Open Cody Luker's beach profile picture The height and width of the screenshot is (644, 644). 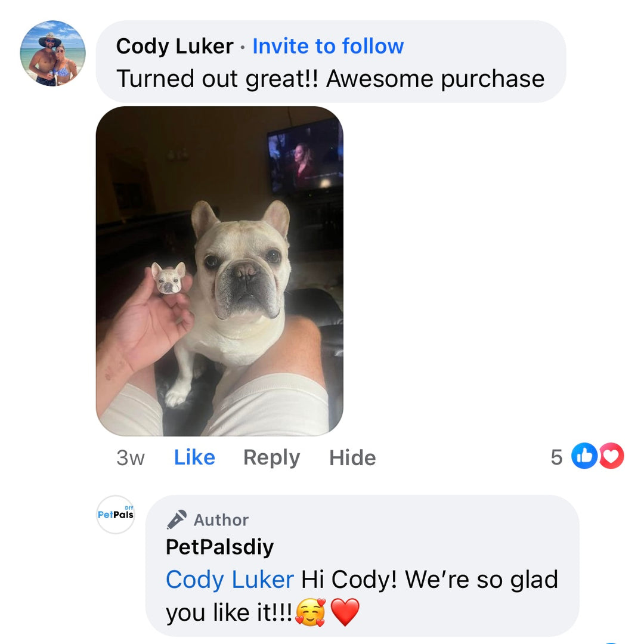[53, 54]
